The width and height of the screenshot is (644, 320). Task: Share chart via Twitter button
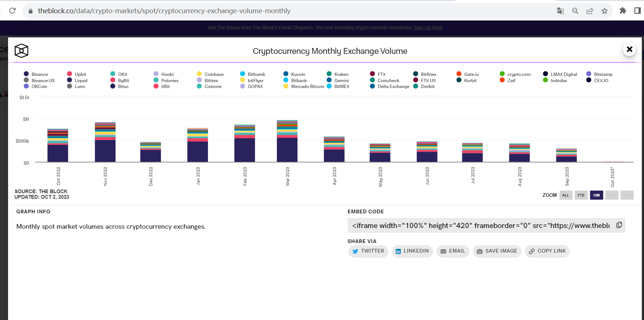click(368, 251)
